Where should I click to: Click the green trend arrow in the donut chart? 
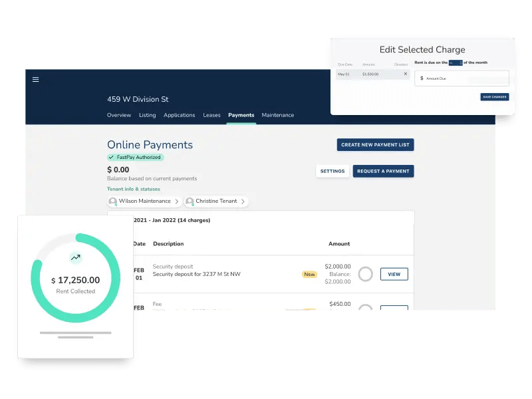pos(75,256)
